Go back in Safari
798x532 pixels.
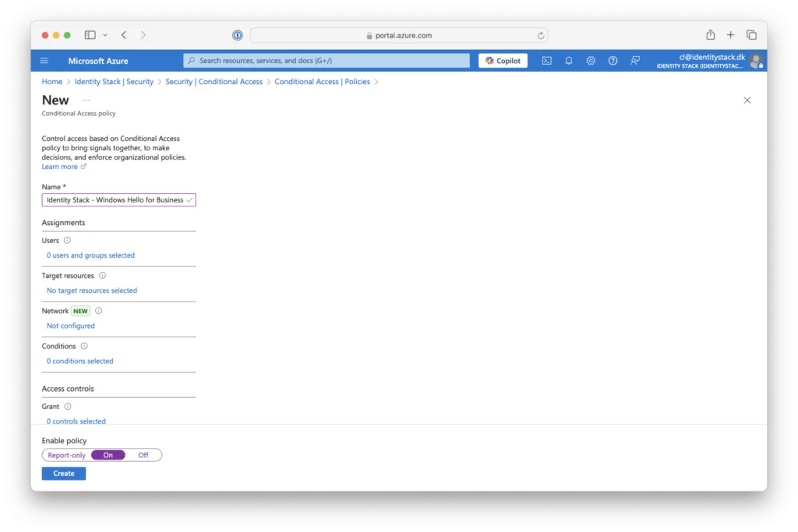(x=124, y=35)
